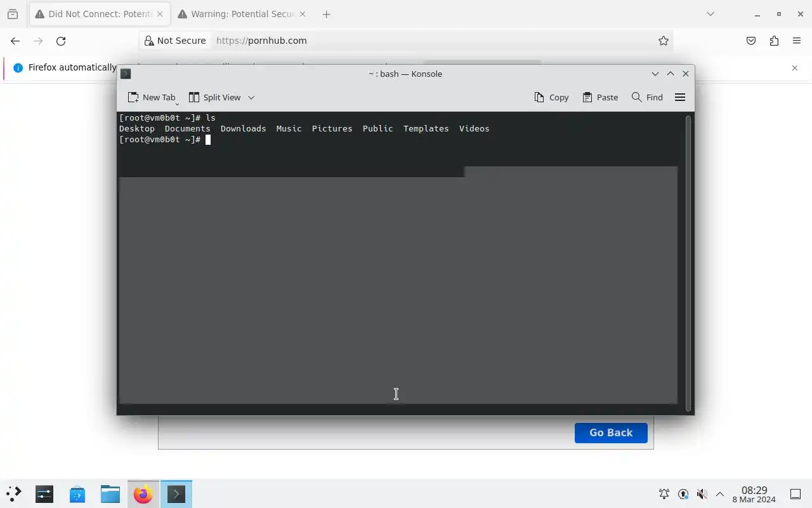Reload the current Firefox page
This screenshot has width=812, height=508.
pos(61,41)
